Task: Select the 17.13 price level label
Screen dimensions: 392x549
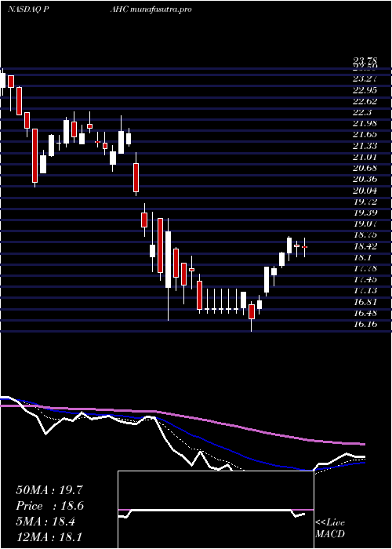Action: [x=366, y=291]
